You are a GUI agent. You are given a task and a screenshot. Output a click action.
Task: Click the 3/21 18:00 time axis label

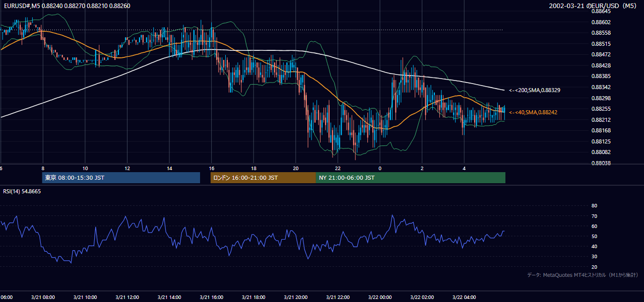pos(253,297)
